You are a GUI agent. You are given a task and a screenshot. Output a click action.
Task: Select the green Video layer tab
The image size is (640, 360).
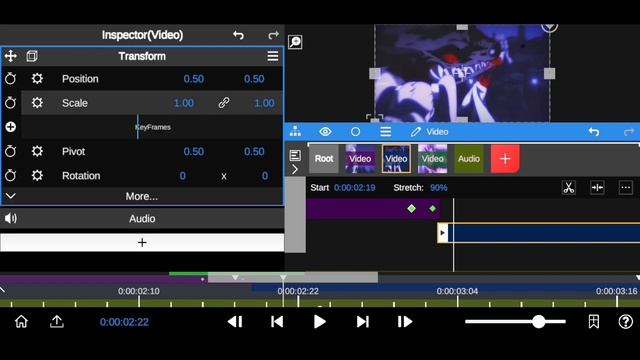pos(432,158)
